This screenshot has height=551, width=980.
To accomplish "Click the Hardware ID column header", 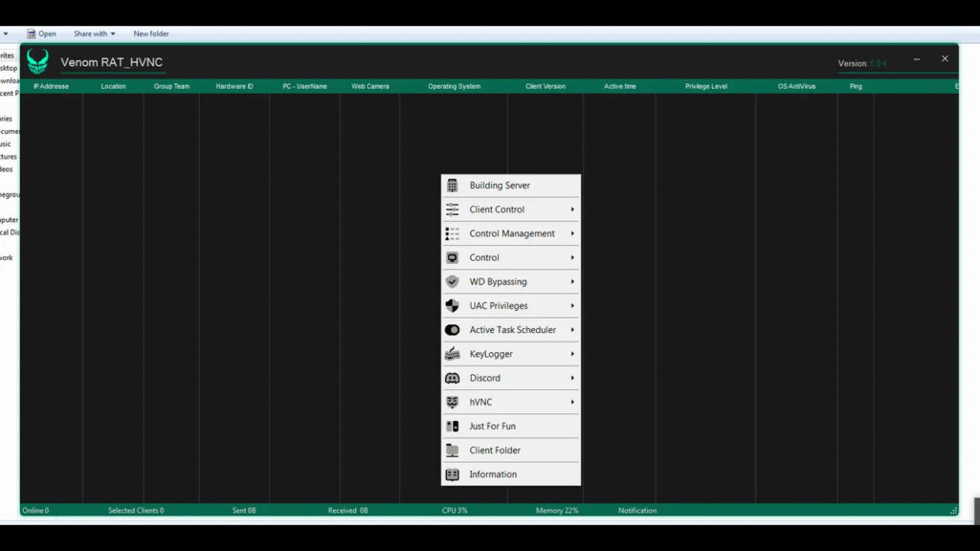I will 234,86.
